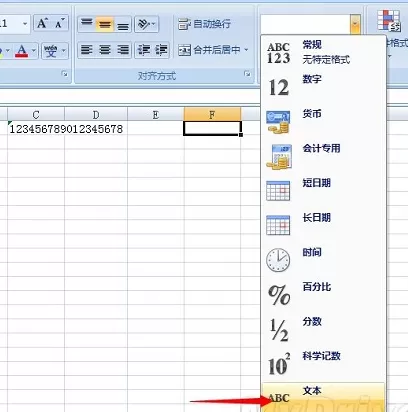Viewport: 408px width, 412px height.
Task: Click the number format combo box field
Action: click(x=305, y=24)
